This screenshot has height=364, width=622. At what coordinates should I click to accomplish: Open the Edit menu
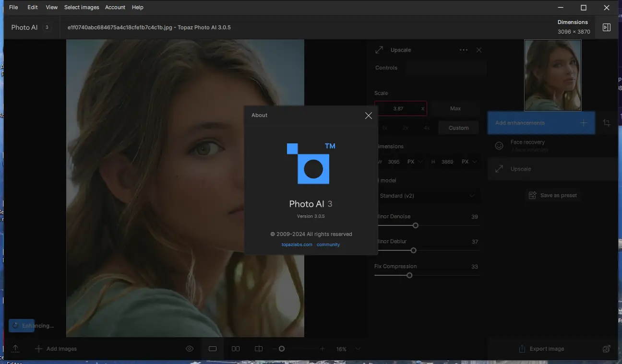pyautogui.click(x=32, y=7)
